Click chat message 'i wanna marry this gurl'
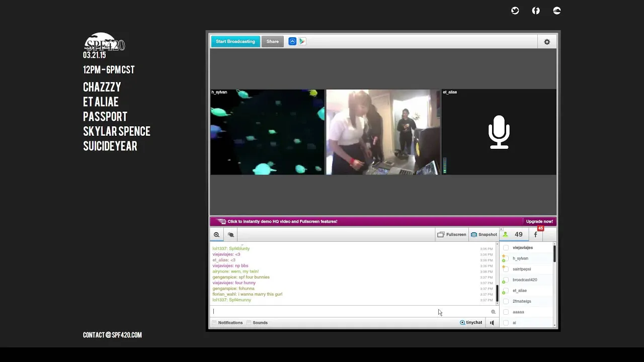Viewport: 644px width, 362px height. [x=260, y=294]
